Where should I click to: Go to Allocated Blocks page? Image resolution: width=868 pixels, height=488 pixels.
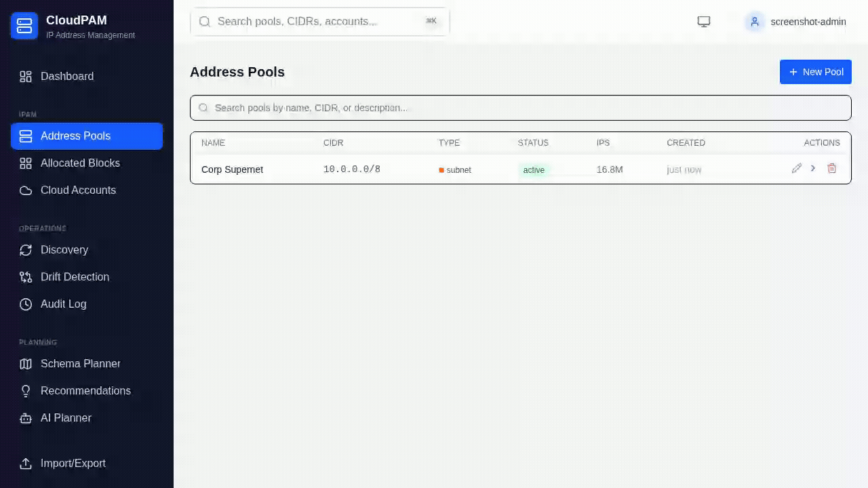pyautogui.click(x=87, y=163)
